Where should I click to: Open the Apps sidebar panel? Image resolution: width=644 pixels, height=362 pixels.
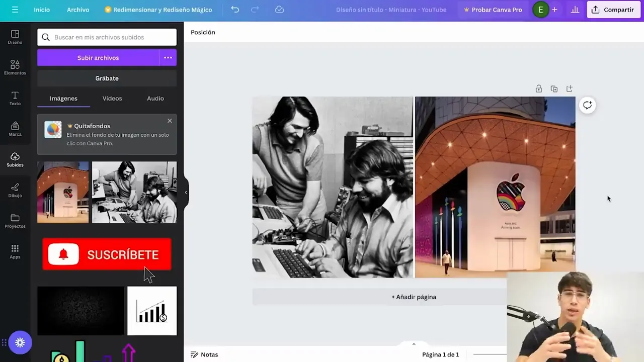click(15, 251)
